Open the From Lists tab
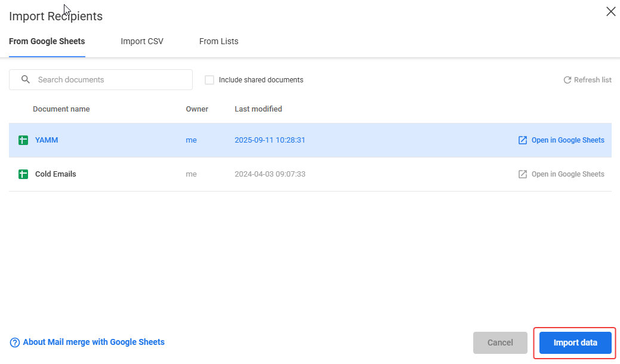The width and height of the screenshot is (620, 364). (218, 42)
